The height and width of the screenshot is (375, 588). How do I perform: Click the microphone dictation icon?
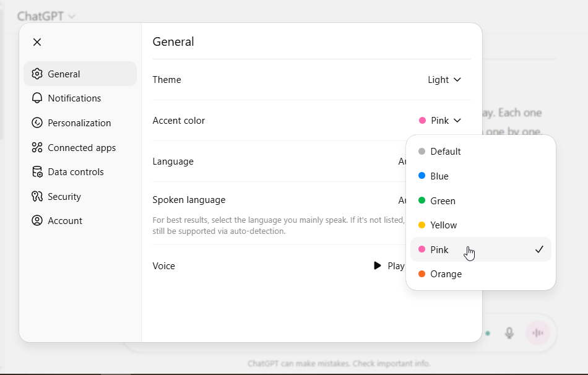509,333
